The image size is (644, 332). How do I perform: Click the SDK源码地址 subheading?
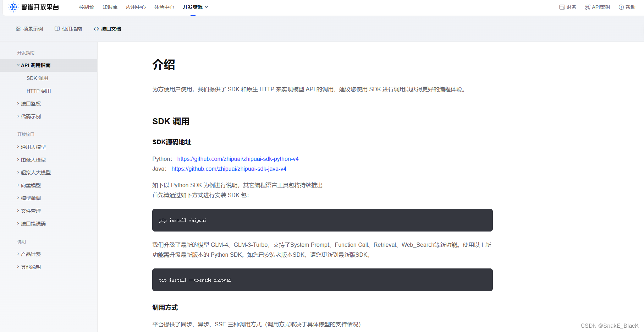pyautogui.click(x=172, y=142)
